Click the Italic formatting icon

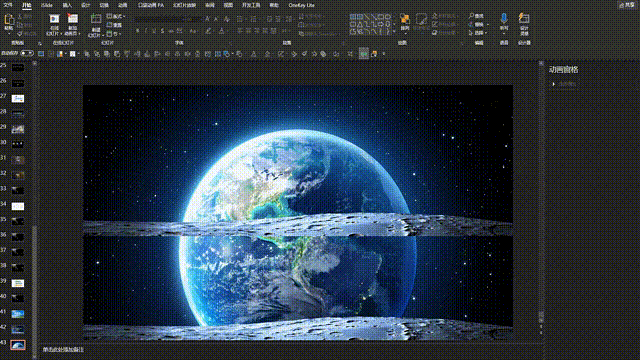click(x=146, y=31)
